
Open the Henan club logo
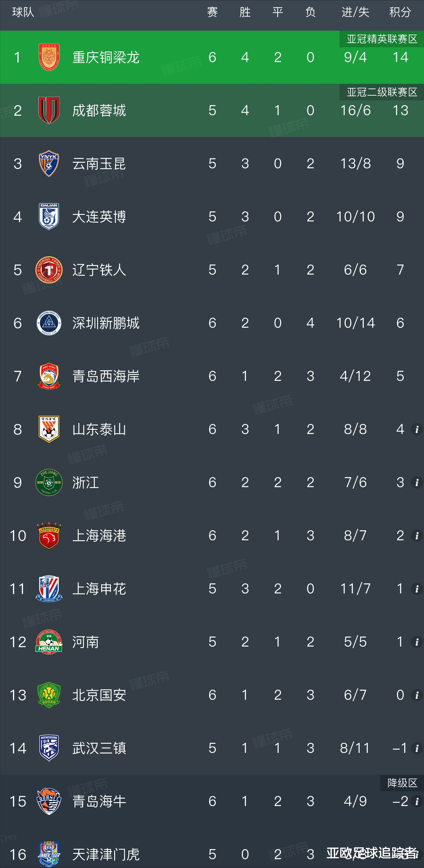(x=49, y=642)
